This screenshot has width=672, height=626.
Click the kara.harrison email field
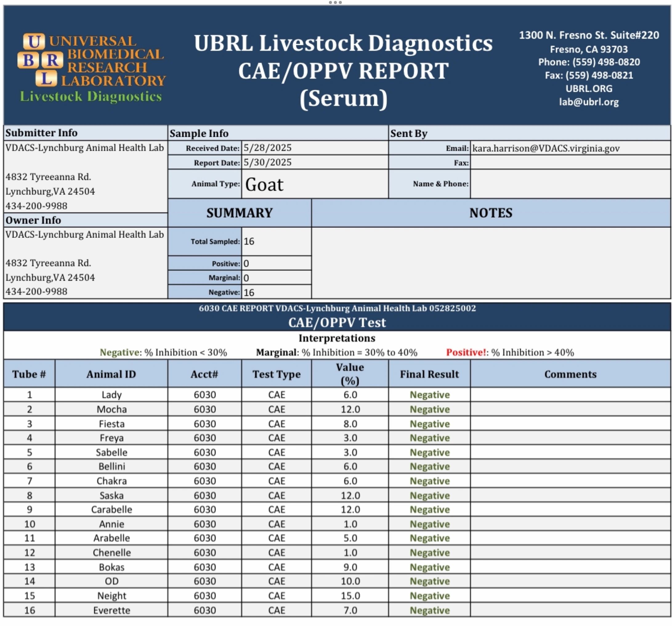click(x=546, y=148)
